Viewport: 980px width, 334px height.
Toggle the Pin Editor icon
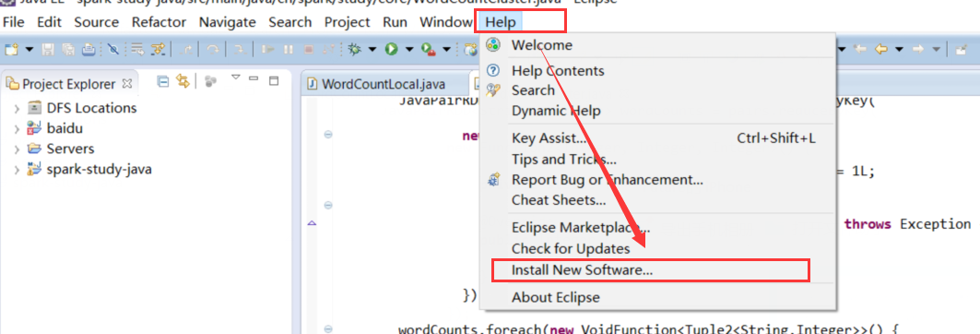[962, 49]
